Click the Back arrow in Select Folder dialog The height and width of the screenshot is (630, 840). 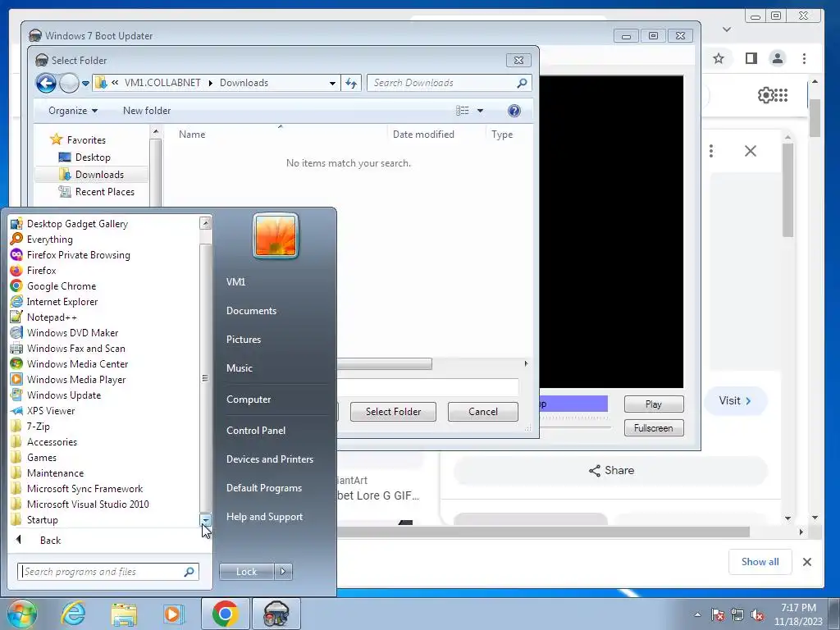click(x=46, y=83)
